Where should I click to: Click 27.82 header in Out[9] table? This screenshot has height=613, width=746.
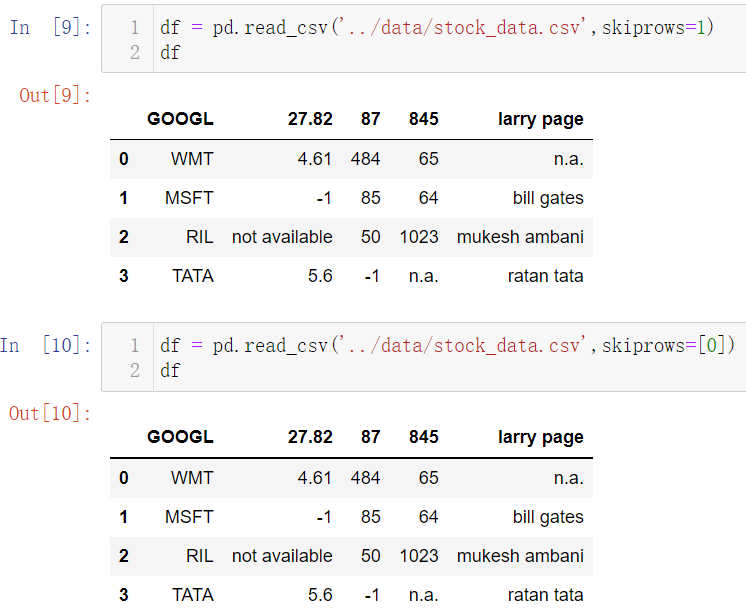(x=310, y=119)
